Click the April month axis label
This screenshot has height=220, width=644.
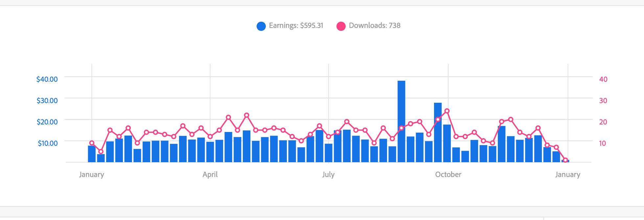point(210,175)
